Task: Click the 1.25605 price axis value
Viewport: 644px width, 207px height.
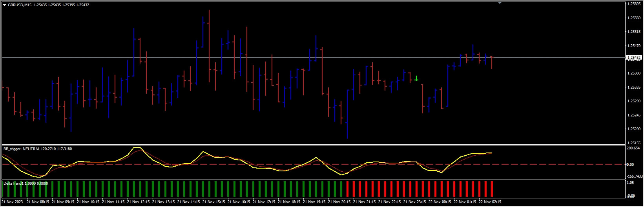Action: tap(634, 4)
